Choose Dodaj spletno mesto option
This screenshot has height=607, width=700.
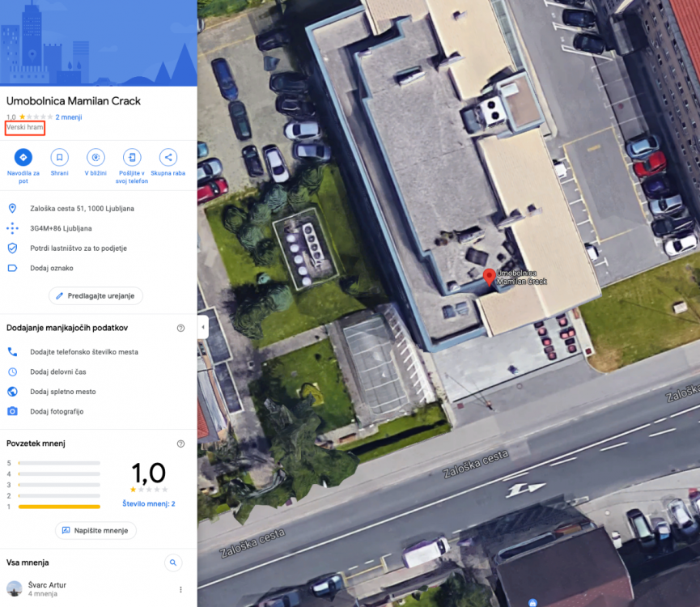pos(63,391)
